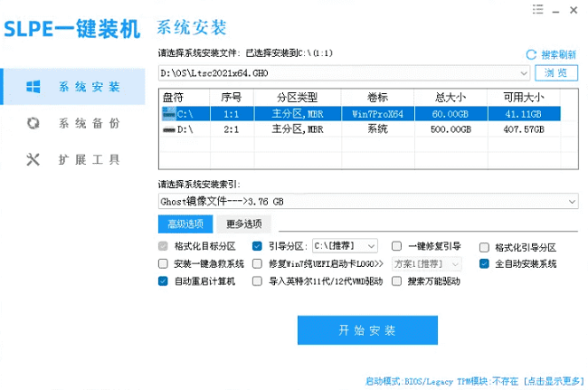Uncheck the 全自动安装系统 checkbox
The width and height of the screenshot is (588, 390).
coord(484,263)
